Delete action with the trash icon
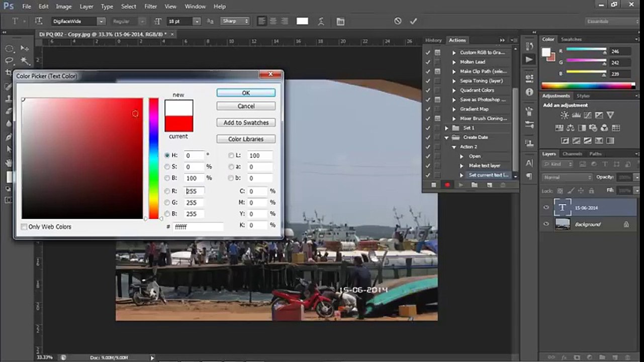Screen dimensions: 644x362 pyautogui.click(x=503, y=185)
